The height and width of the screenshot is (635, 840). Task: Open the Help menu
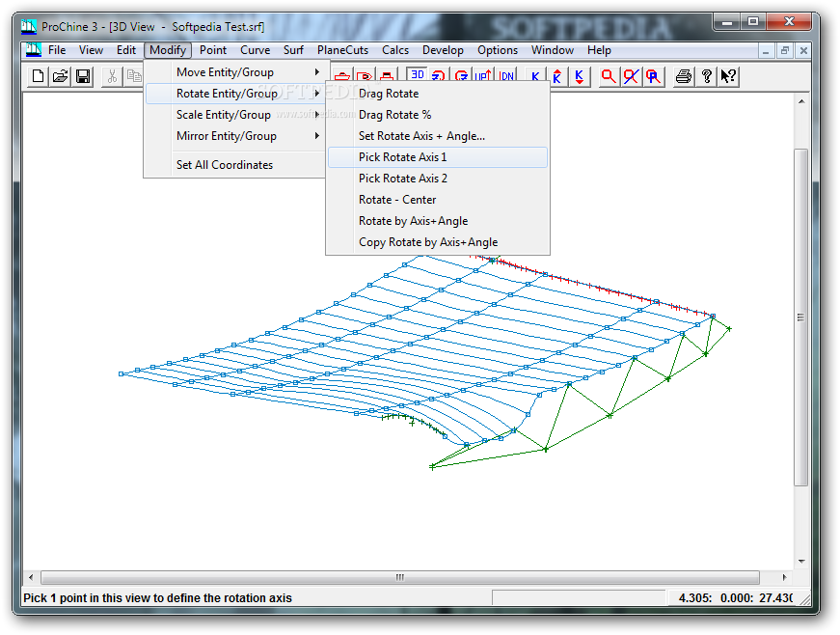tap(599, 50)
